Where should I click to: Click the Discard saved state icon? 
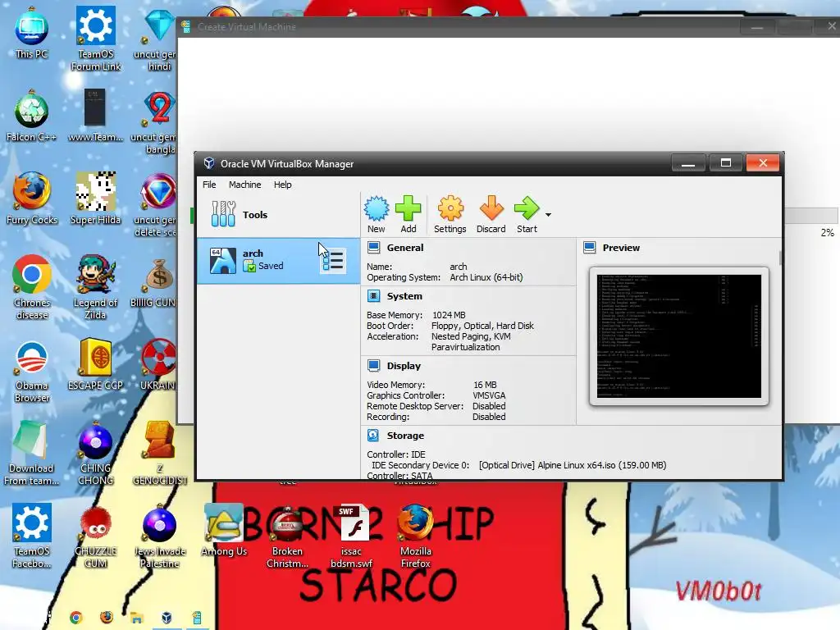click(491, 214)
